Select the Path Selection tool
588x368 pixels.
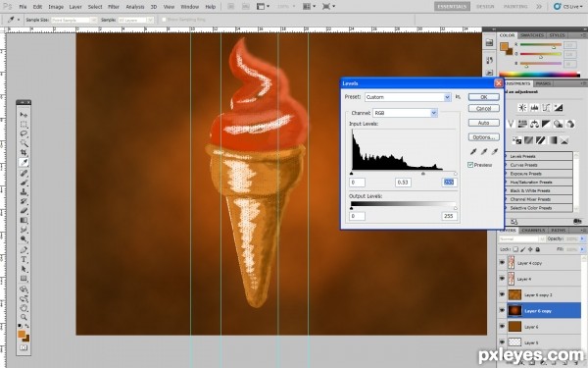24,269
